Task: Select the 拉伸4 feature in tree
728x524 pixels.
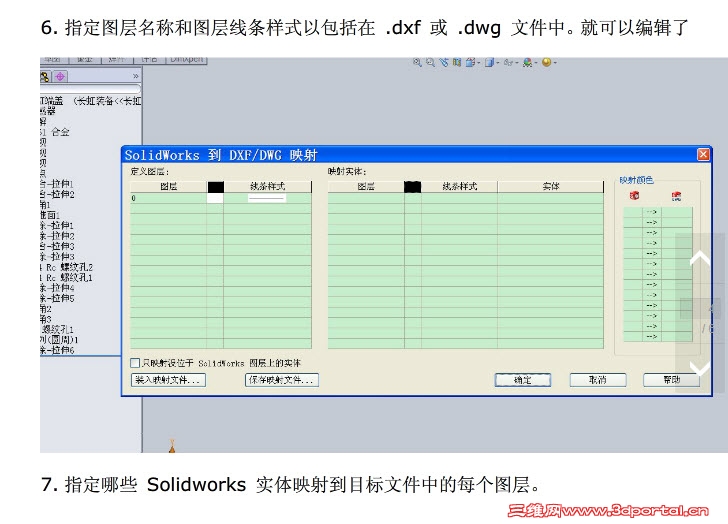Action: [x=57, y=288]
